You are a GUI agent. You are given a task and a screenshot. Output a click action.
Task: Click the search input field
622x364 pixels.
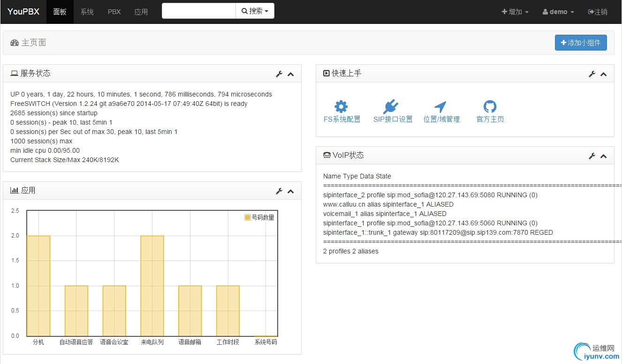click(198, 11)
